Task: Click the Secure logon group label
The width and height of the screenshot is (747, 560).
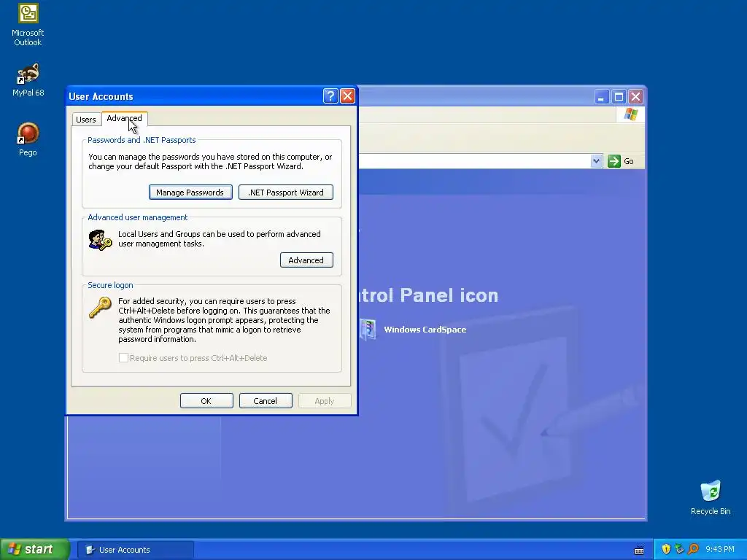Action: pyautogui.click(x=110, y=285)
